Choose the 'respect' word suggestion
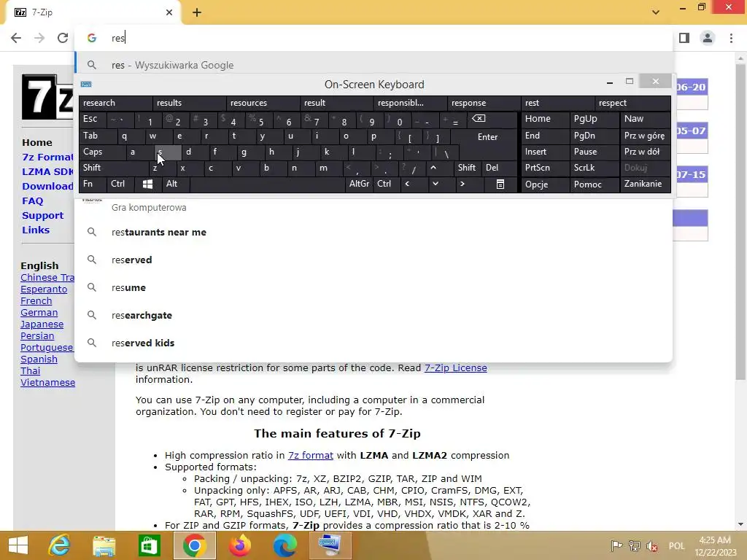Screen dimensions: 747x560 632,103
